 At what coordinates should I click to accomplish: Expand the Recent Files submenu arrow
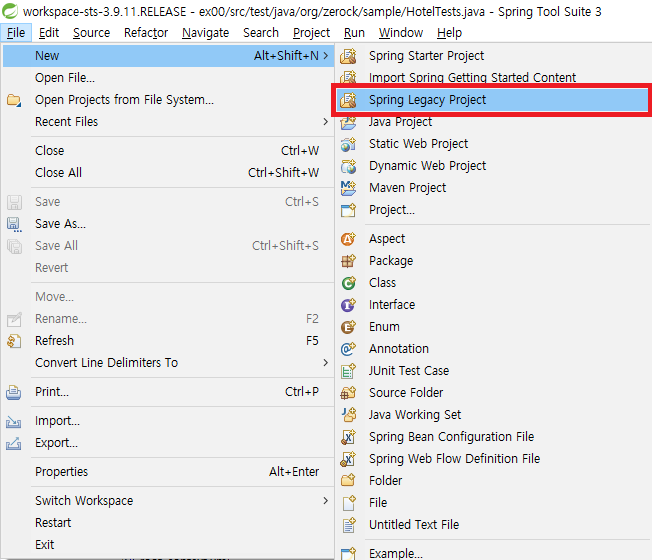tap(326, 122)
